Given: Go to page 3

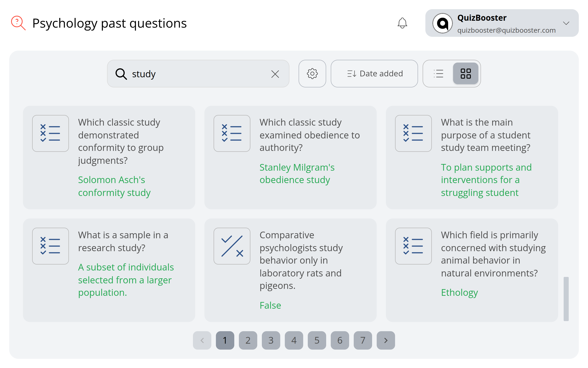Looking at the screenshot, I should click(x=271, y=340).
